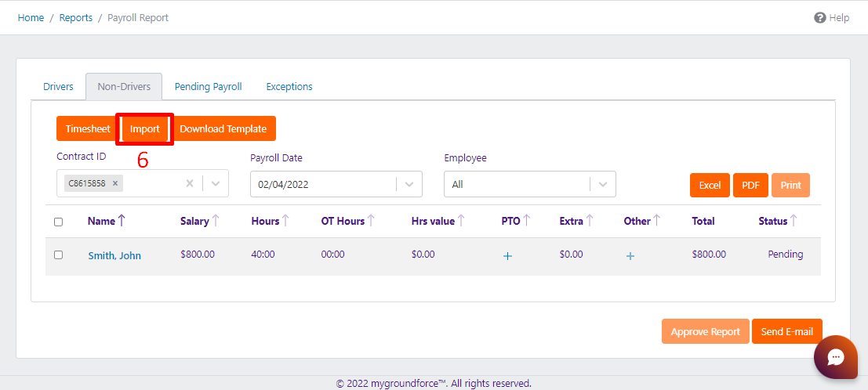Export the report to Excel
The height and width of the screenshot is (390, 868).
710,186
